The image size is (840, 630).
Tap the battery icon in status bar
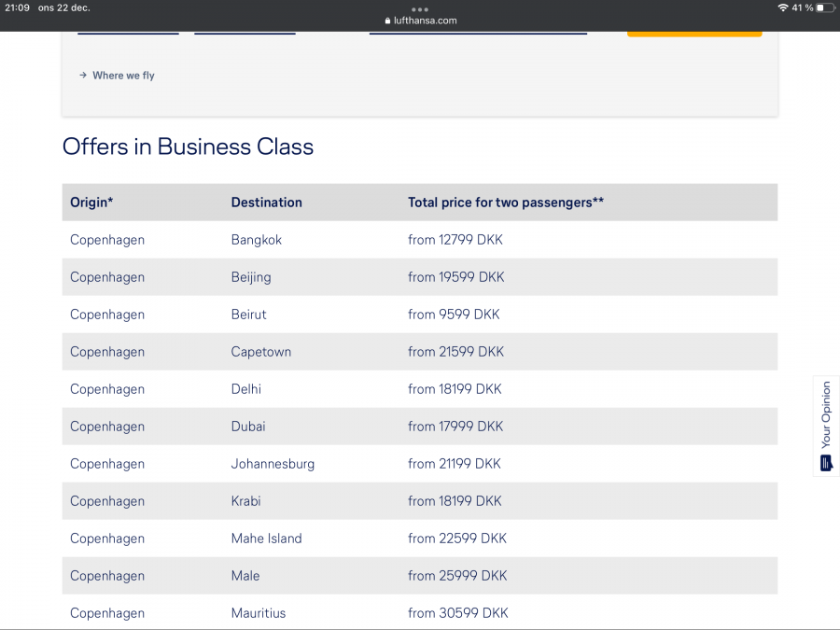pos(824,7)
